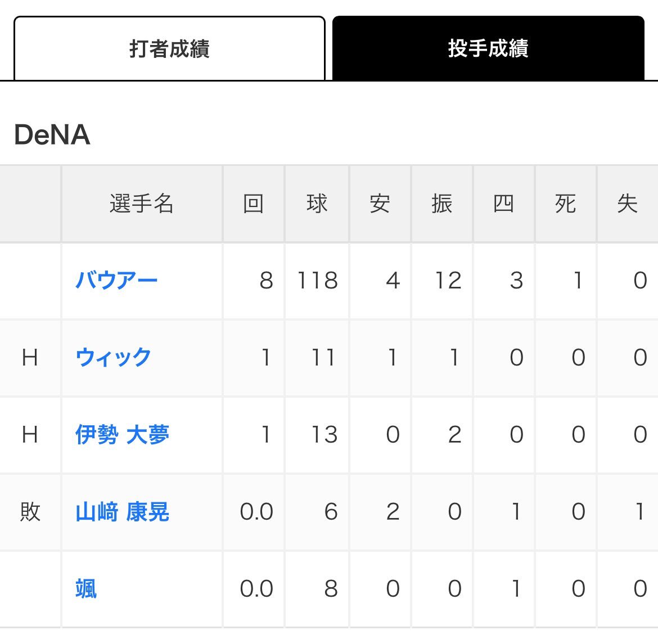
Task: Click the H marker beside ウィック
Action: [x=30, y=357]
